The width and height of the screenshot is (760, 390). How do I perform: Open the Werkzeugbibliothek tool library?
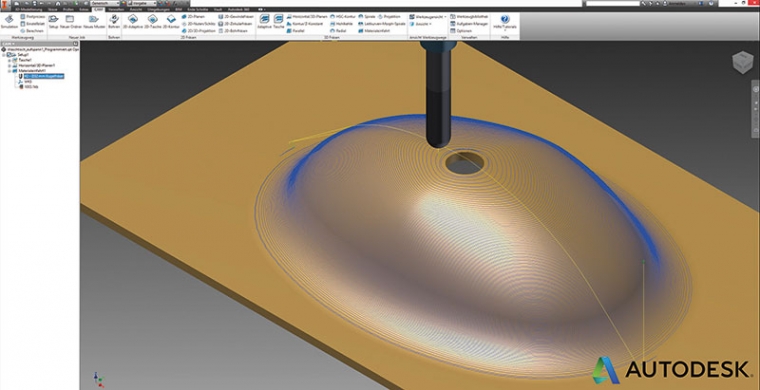469,16
